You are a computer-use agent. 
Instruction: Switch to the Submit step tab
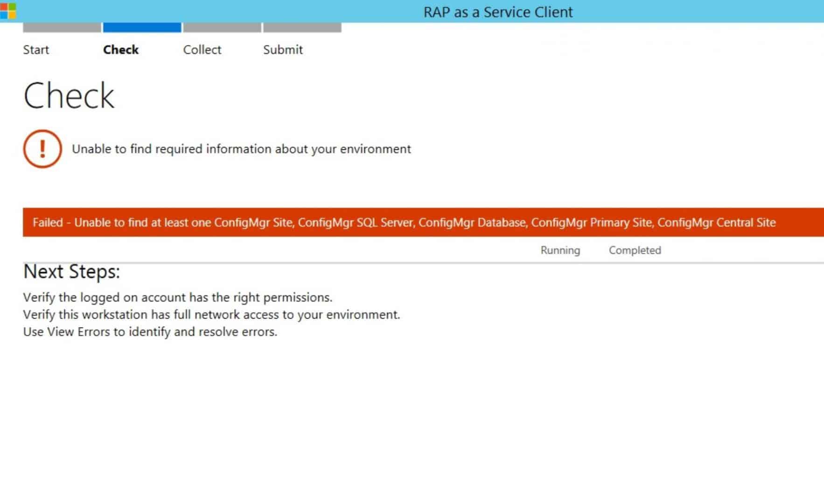(x=283, y=50)
